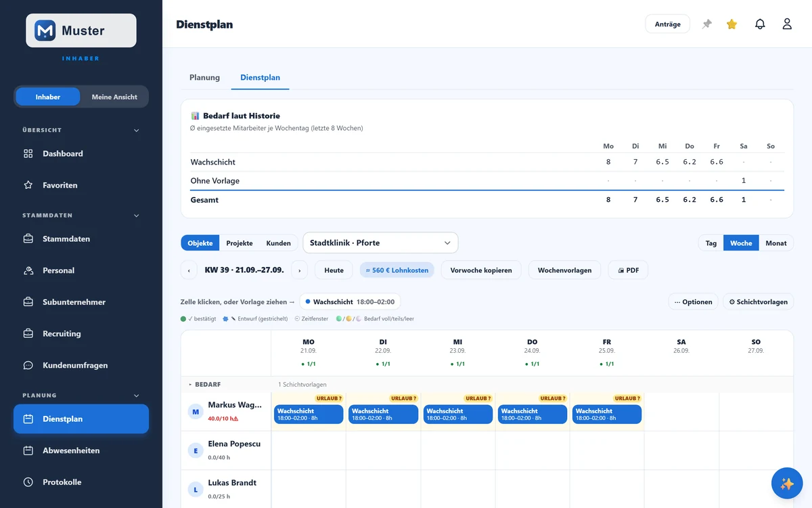Switch to Inhaber view toggle
The height and width of the screenshot is (508, 812).
(48, 97)
